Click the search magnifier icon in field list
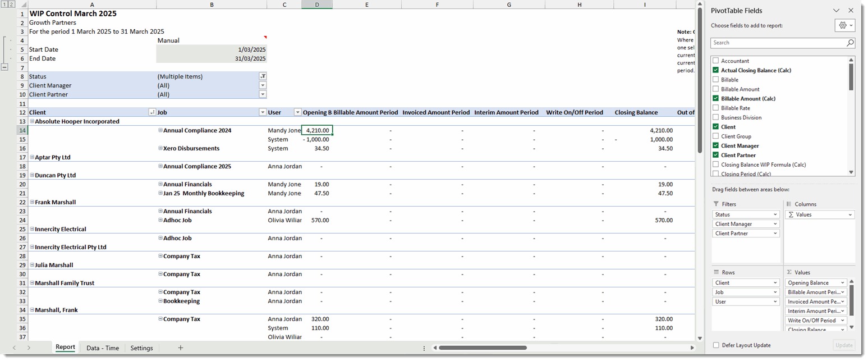868x361 pixels. click(850, 43)
